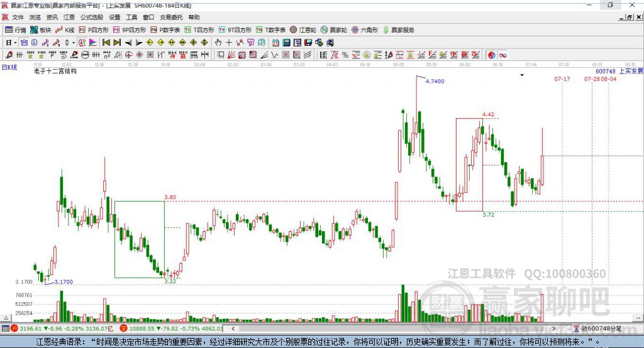Click the stock code 600748 label
This screenshot has width=644, height=348.
coord(606,72)
